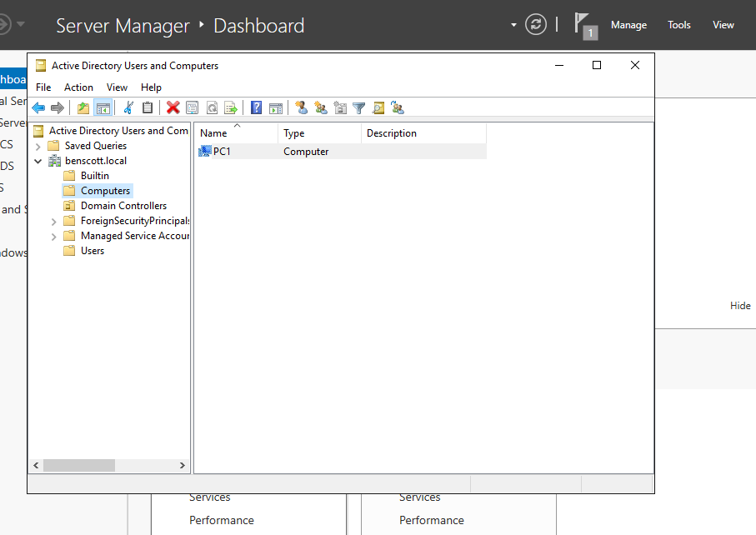This screenshot has height=535, width=756.
Task: Click the Refresh toolbar icon
Action: coord(213,108)
